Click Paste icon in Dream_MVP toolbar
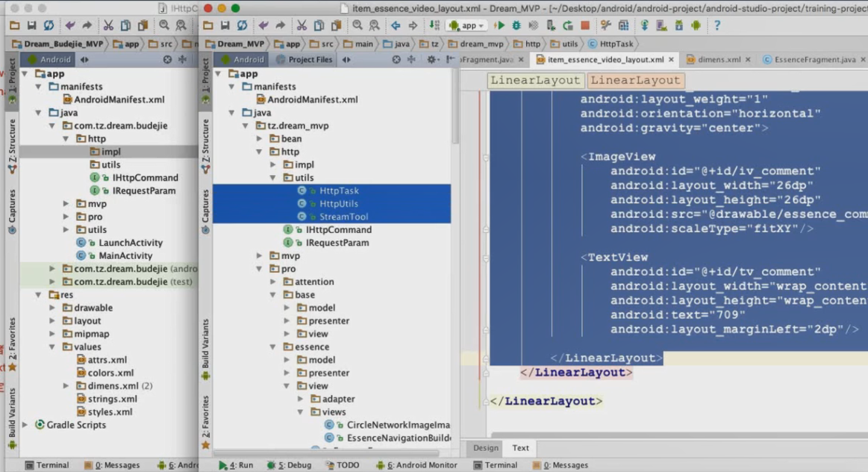Image resolution: width=868 pixels, height=472 pixels. pyautogui.click(x=336, y=25)
